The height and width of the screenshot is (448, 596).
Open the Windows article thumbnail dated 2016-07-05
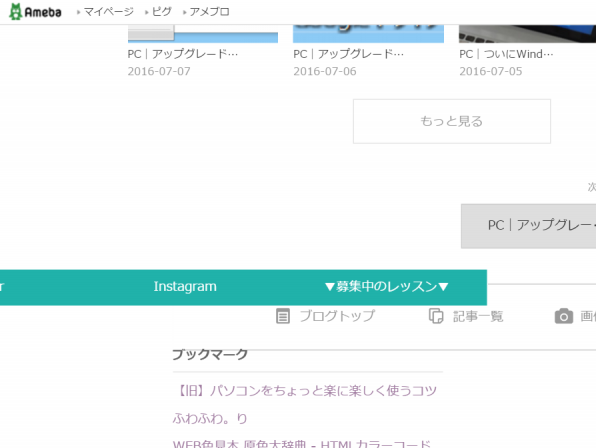pyautogui.click(x=527, y=34)
